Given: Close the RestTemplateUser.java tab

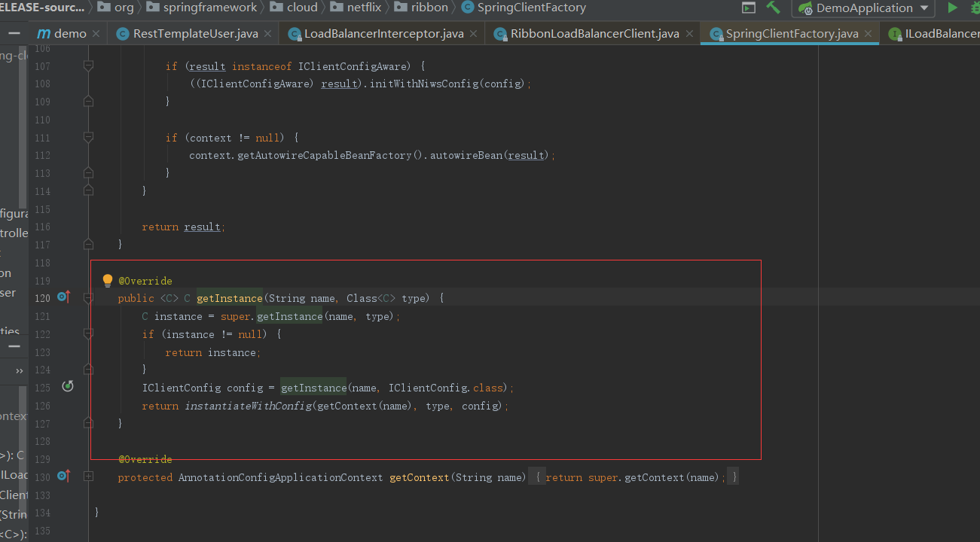Looking at the screenshot, I should [x=267, y=34].
